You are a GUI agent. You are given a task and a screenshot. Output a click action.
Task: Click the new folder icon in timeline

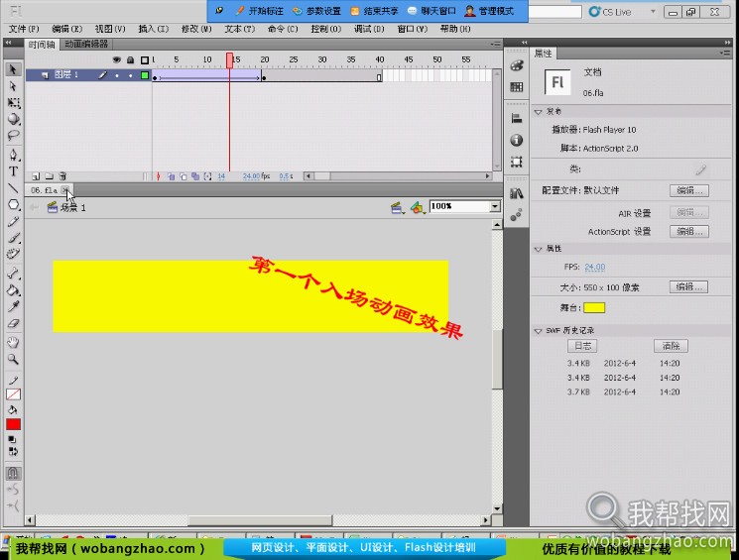(x=49, y=176)
